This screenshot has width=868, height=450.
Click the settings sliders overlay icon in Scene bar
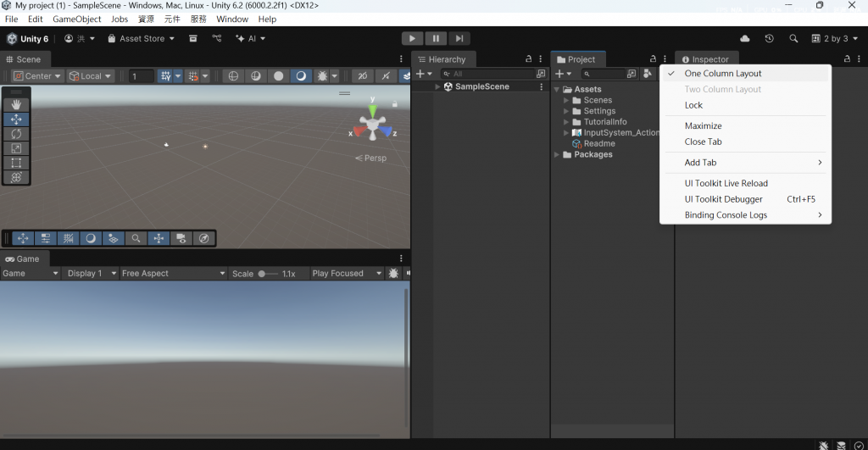[46, 238]
